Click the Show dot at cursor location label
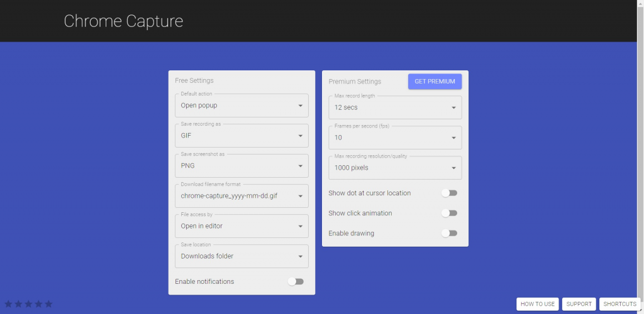644x314 pixels. tap(370, 193)
